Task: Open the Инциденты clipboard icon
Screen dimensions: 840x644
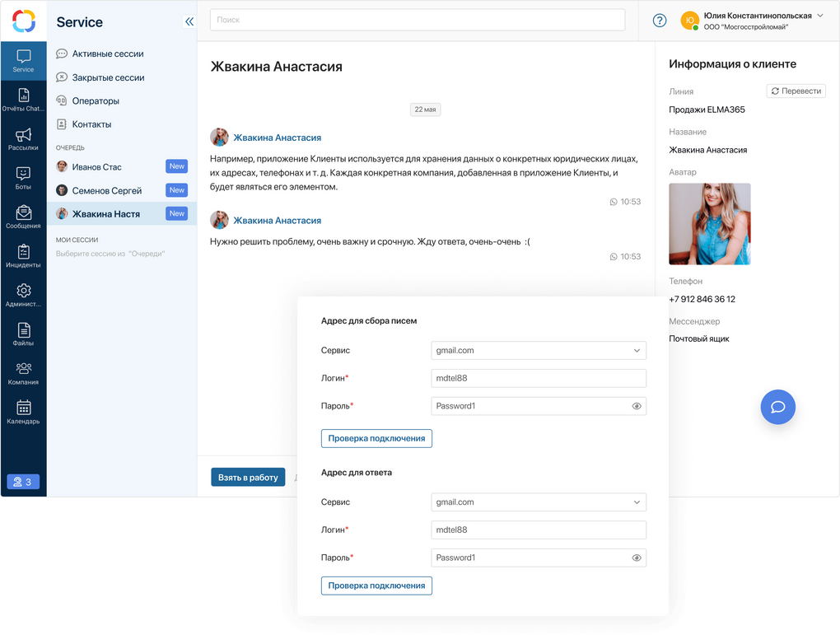Action: [x=23, y=251]
